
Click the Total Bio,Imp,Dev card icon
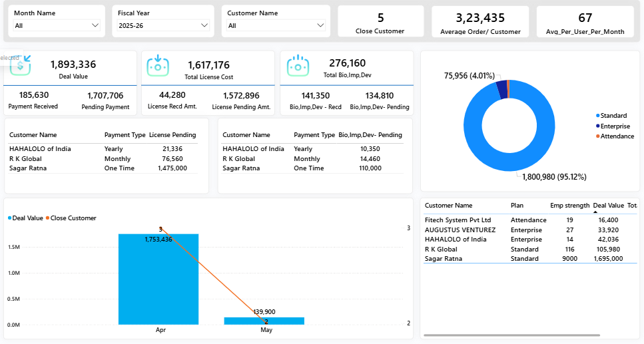click(298, 66)
